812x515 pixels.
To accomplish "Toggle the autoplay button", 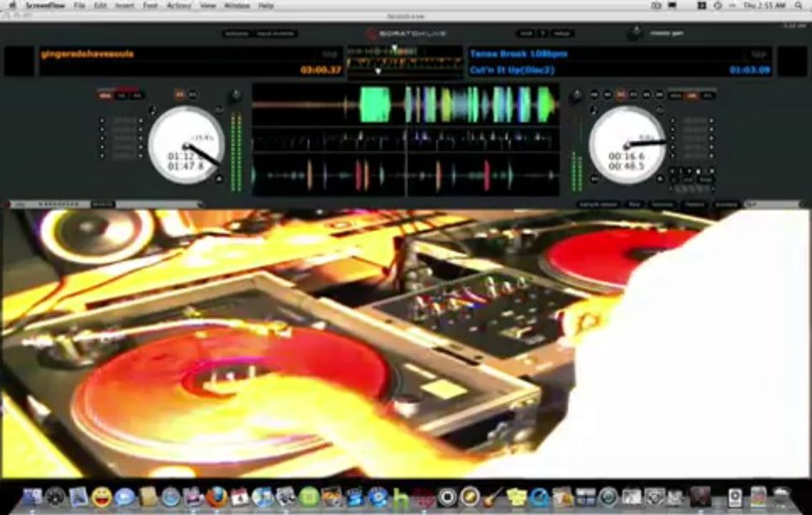I will (x=237, y=34).
